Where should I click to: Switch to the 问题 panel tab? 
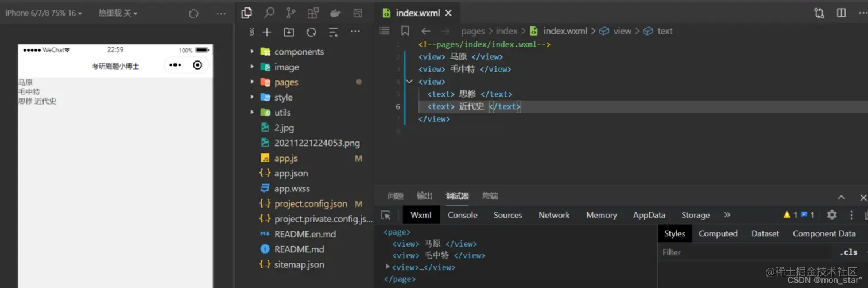396,197
